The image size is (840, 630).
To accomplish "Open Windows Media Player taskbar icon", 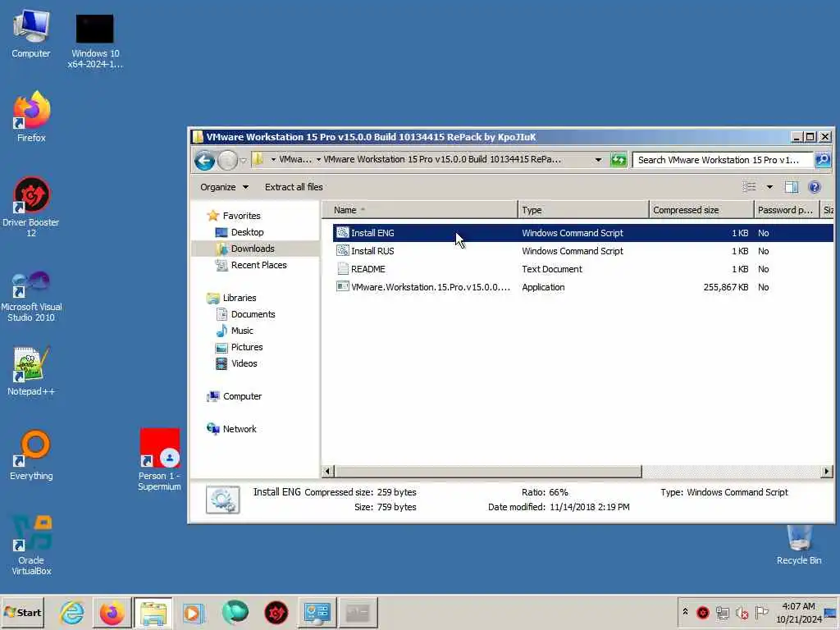I will pyautogui.click(x=193, y=612).
